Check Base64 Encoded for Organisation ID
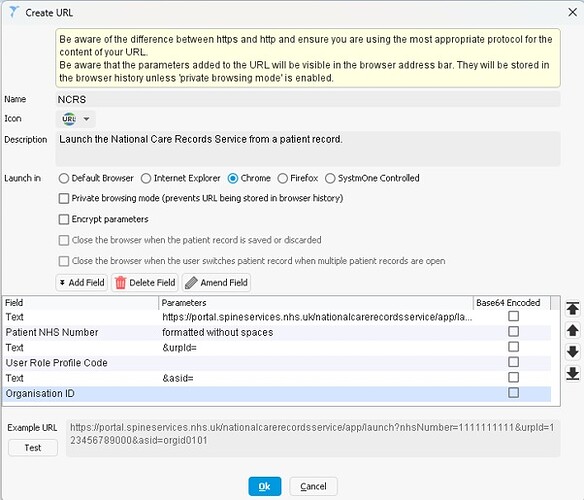 tap(513, 392)
